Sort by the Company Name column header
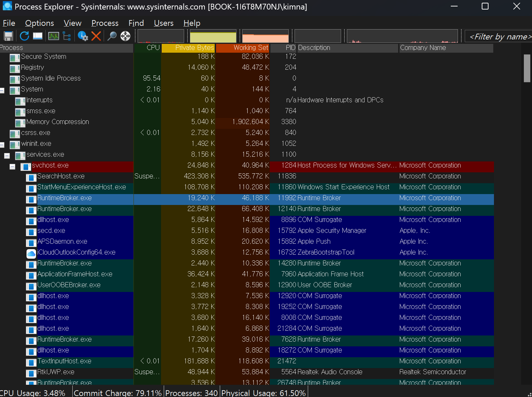Viewport: 532px width, 397px height. (x=446, y=48)
